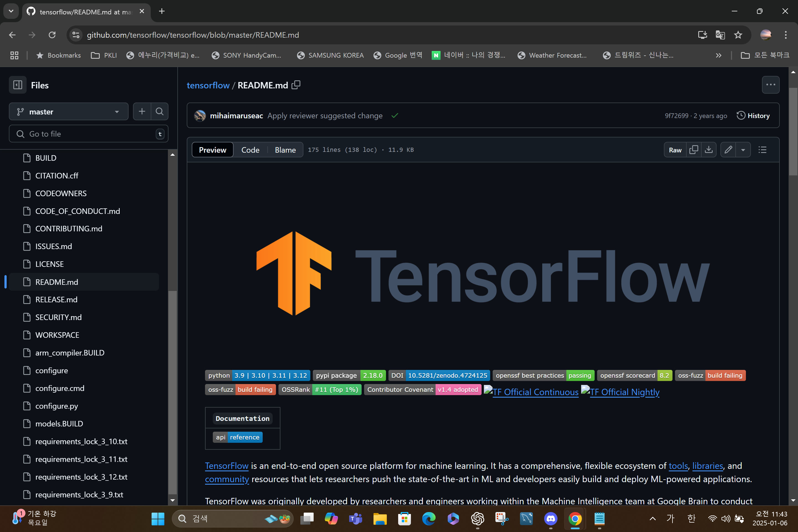The height and width of the screenshot is (532, 798).
Task: Bookmark this page with star icon
Action: click(738, 35)
